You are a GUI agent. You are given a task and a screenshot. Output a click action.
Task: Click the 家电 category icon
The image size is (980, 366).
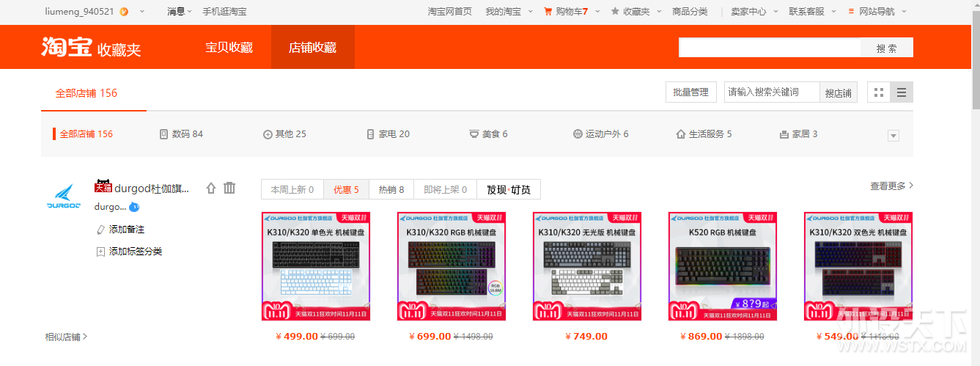(370, 134)
